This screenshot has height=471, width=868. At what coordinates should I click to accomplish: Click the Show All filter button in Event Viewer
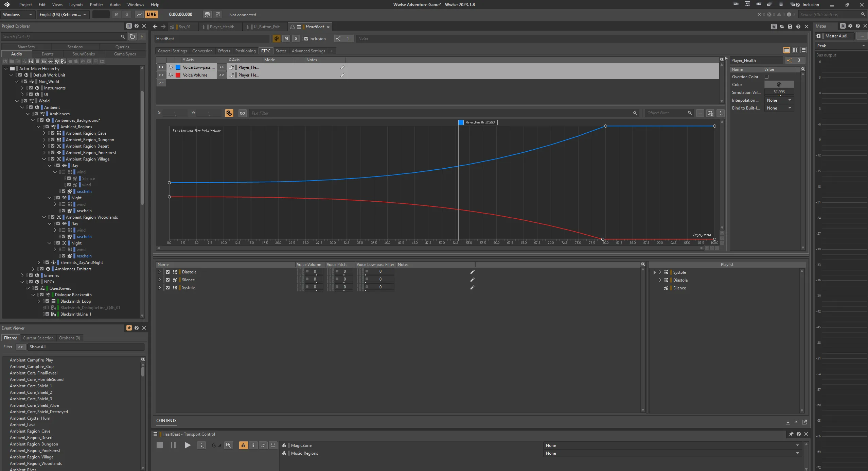click(38, 347)
